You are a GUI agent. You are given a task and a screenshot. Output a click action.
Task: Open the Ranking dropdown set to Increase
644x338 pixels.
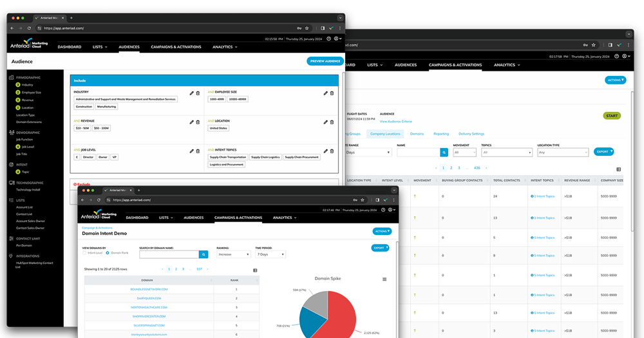[233, 254]
